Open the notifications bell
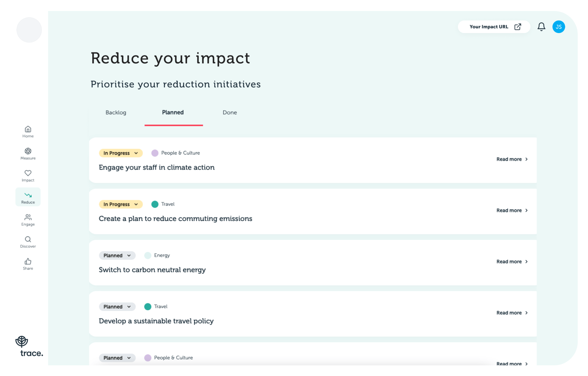The height and width of the screenshot is (376, 588). pyautogui.click(x=541, y=27)
